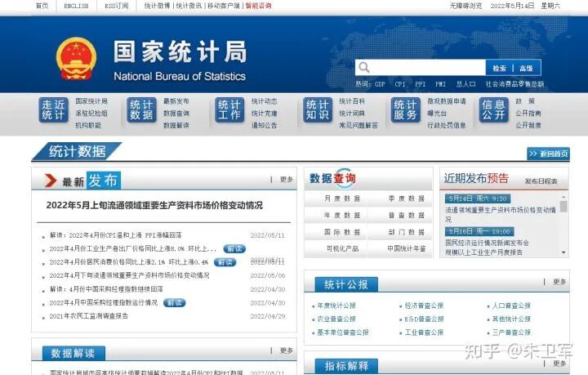
Task: Open 可视化产品
Action: pyautogui.click(x=342, y=248)
